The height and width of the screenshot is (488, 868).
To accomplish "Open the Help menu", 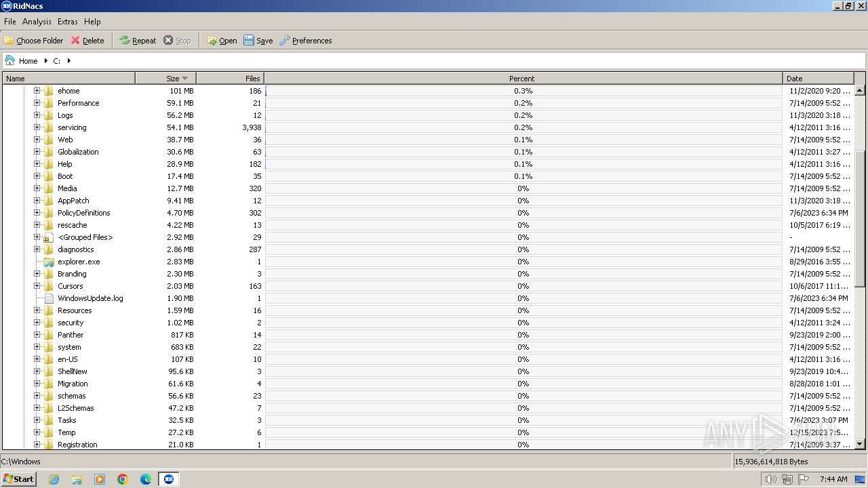I will [92, 22].
